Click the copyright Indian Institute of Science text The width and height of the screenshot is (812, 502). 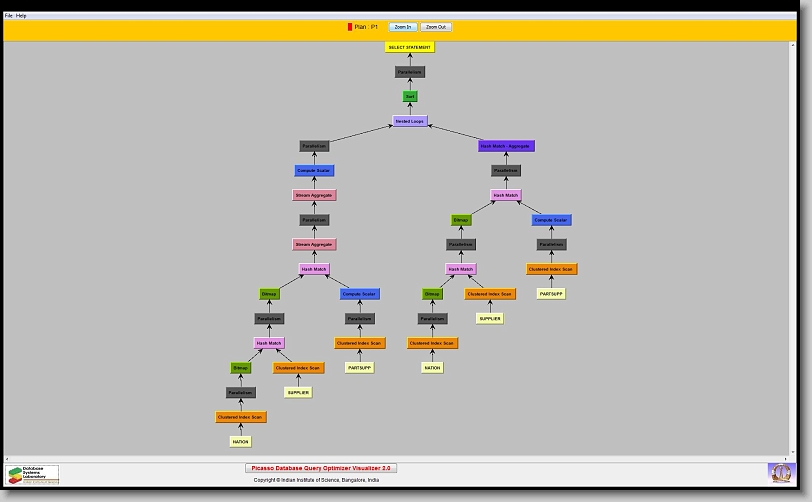(x=316, y=480)
